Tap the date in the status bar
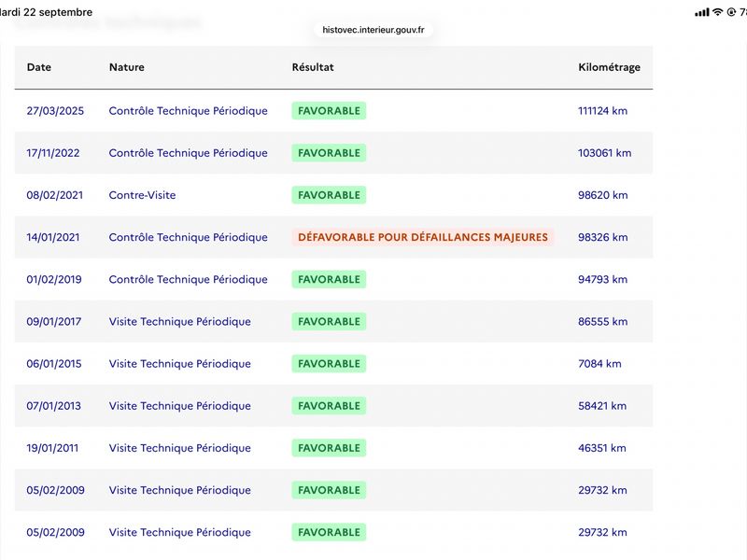This screenshot has height=560, width=747. [46, 12]
